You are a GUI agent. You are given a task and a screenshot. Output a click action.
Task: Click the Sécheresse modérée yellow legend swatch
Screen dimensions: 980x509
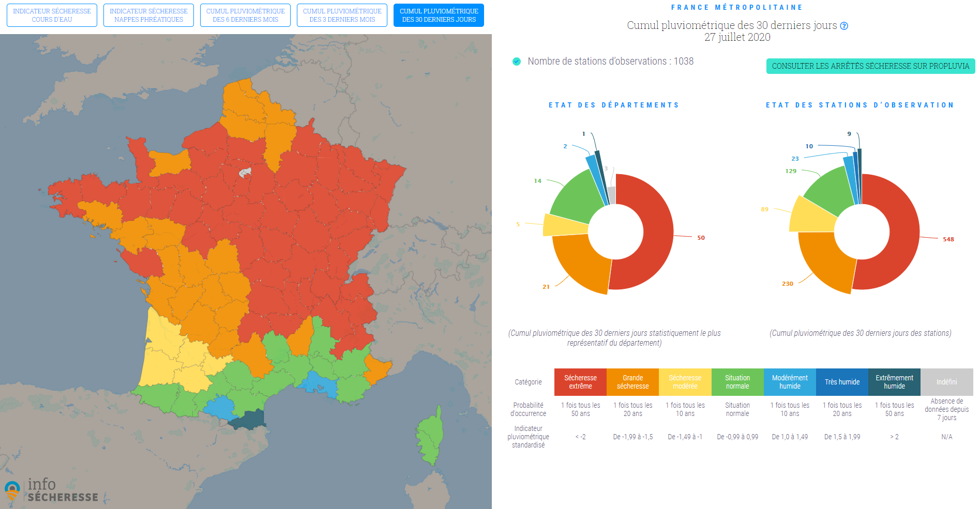[685, 382]
